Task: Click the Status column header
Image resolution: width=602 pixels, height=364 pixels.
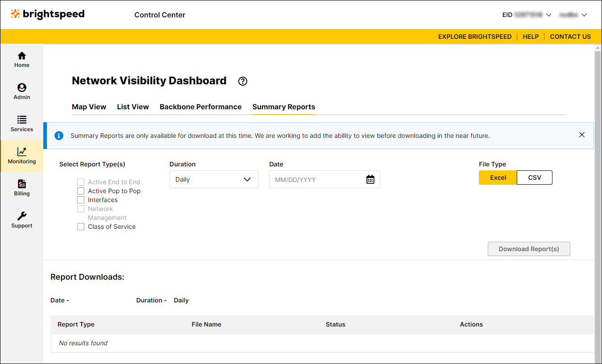Action: pos(336,324)
